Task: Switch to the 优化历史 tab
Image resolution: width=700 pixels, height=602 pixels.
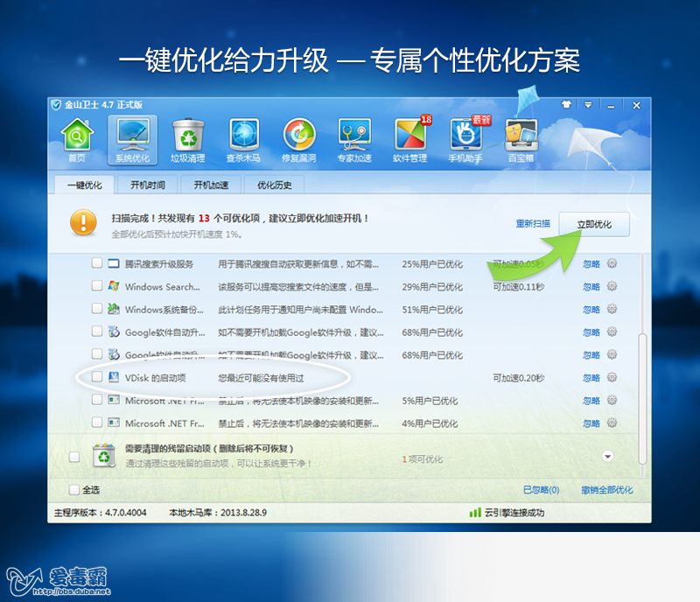Action: pos(275,185)
